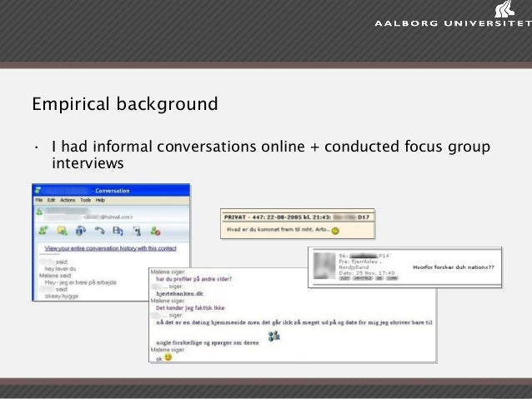Click the video call icon in messenger toolbar
Screen dimensions: 532x399
(81, 231)
